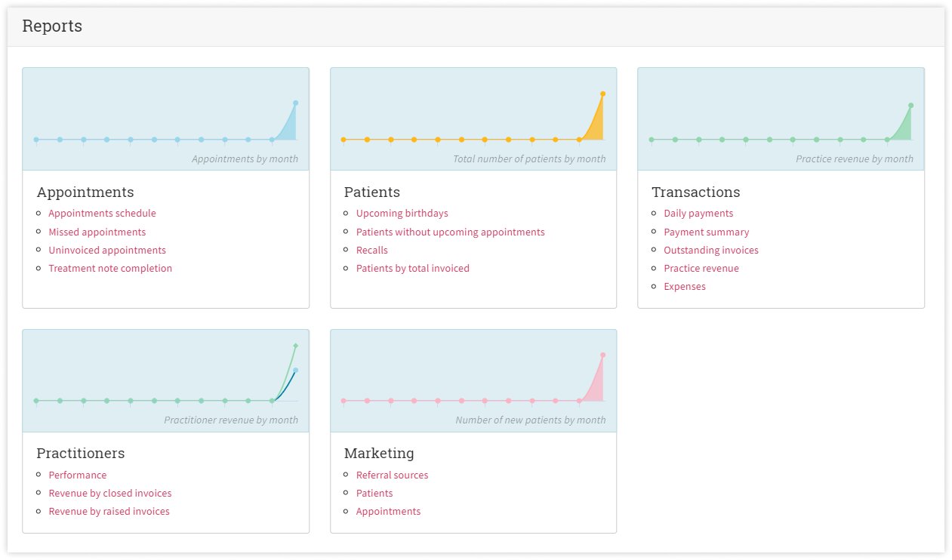Click Appointments link under Marketing
Viewport: 952px width, 560px height.
click(388, 512)
